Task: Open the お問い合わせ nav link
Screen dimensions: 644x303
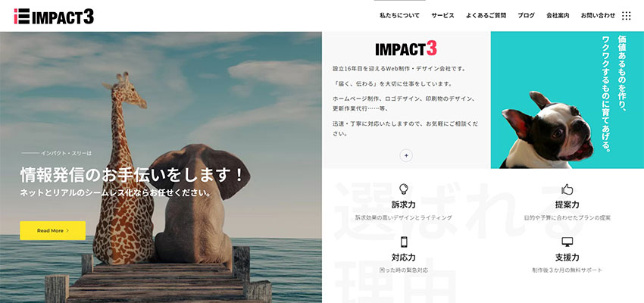Action: [598, 16]
